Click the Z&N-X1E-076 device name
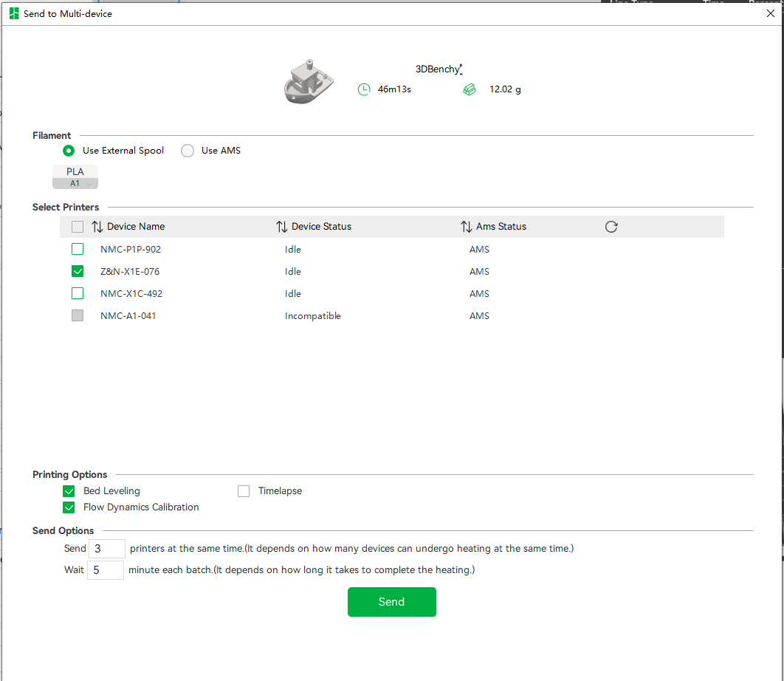784x681 pixels. click(x=130, y=272)
